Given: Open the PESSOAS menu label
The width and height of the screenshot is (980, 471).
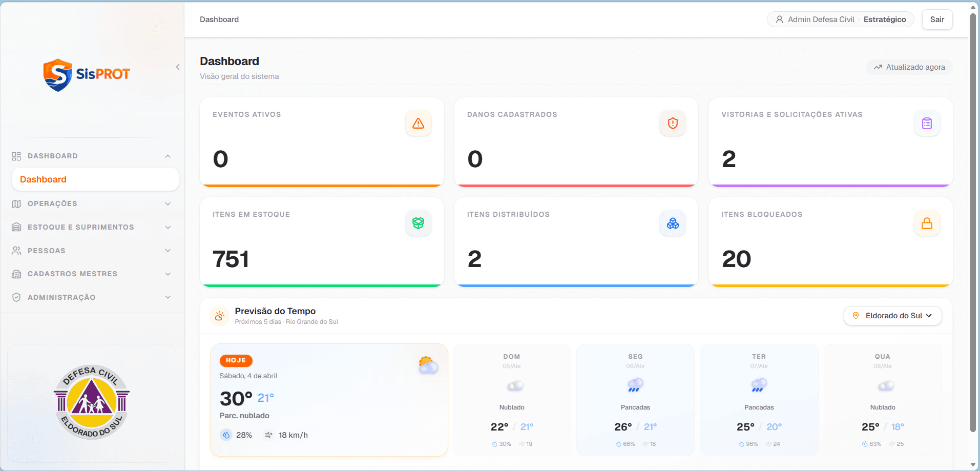Looking at the screenshot, I should tap(47, 251).
